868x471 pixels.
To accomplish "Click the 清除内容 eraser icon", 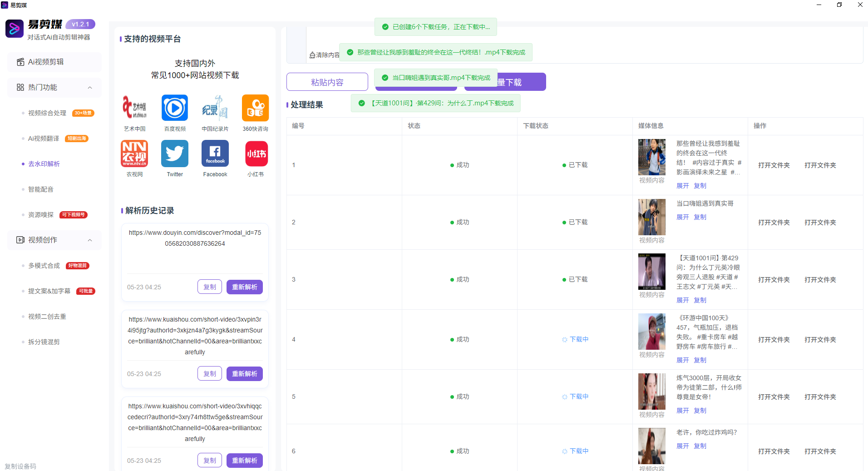I will 312,55.
